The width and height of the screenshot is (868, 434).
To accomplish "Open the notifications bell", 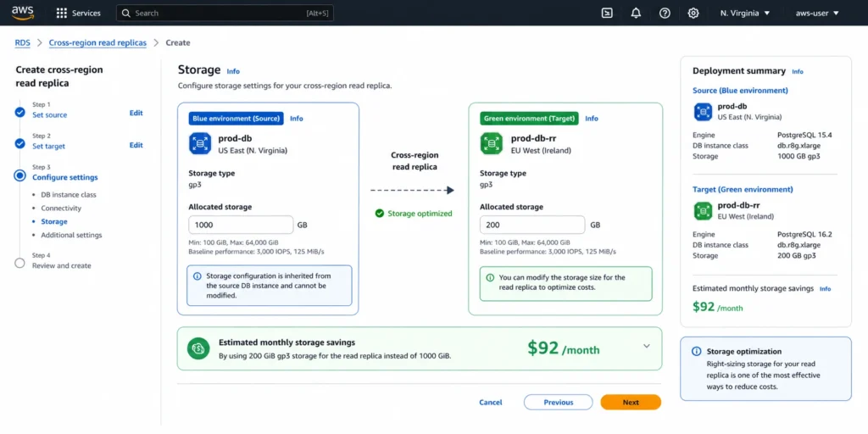I will (636, 14).
